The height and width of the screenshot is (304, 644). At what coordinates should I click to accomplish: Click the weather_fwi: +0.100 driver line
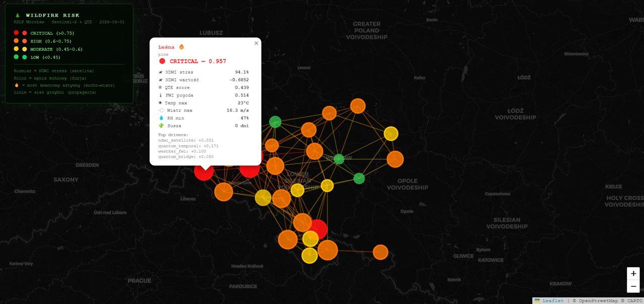point(182,151)
